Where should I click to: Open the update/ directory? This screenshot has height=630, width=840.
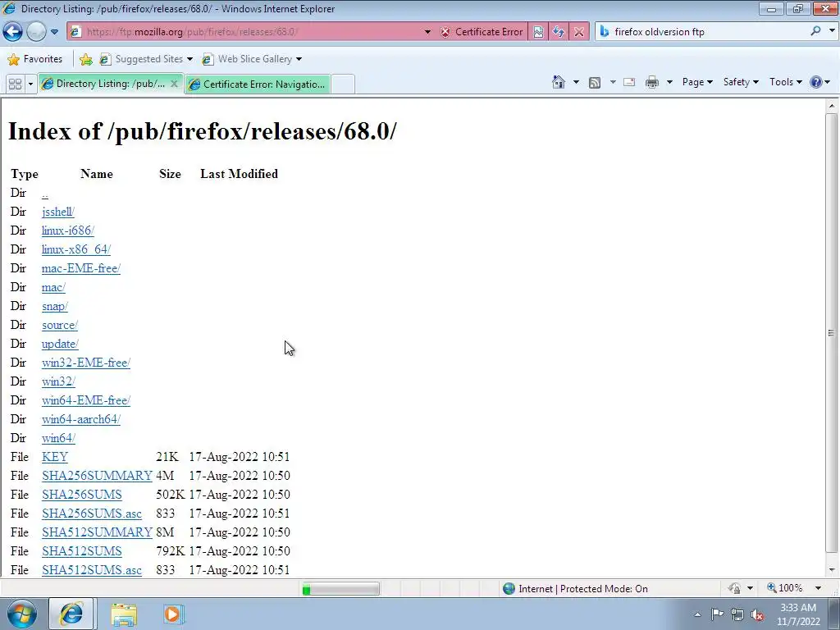[x=60, y=344]
